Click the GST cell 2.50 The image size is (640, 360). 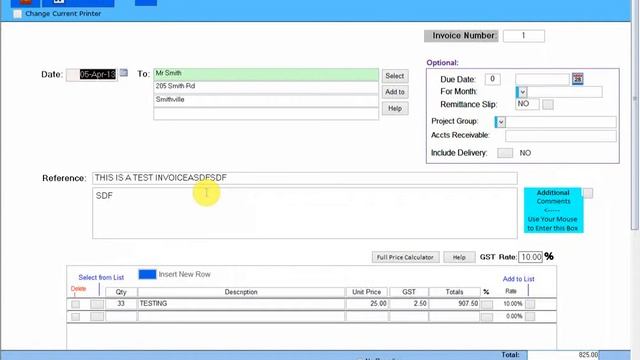(409, 304)
